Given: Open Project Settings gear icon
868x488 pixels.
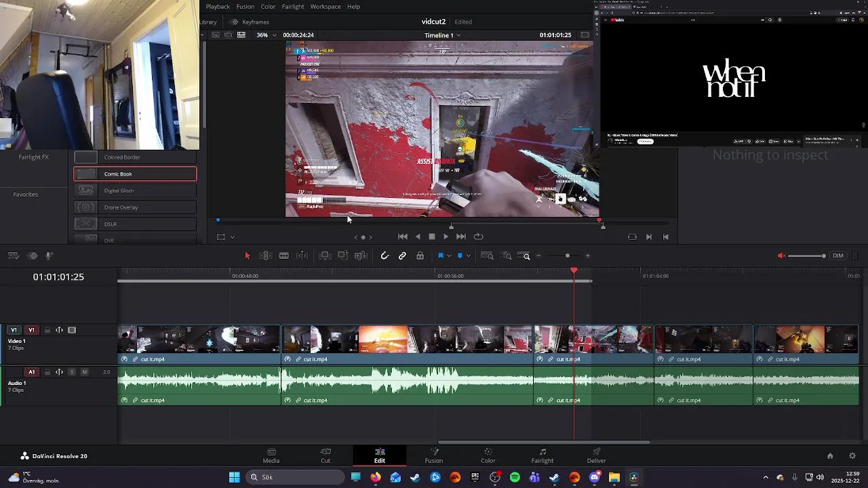Looking at the screenshot, I should pos(852,456).
